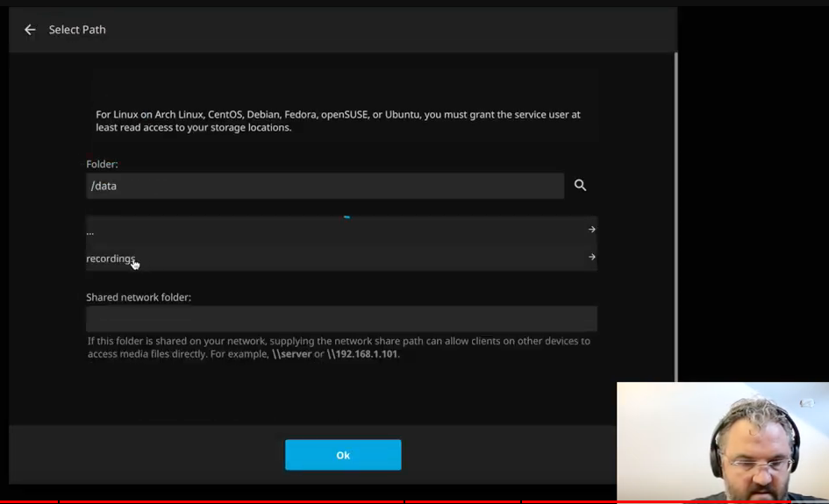Click the arrow on the '...' row
The height and width of the screenshot is (504, 829).
click(591, 230)
